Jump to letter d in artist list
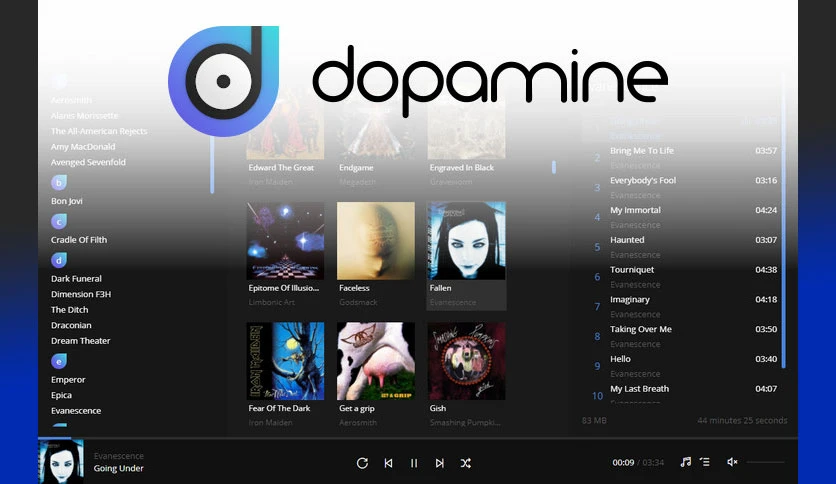The height and width of the screenshot is (484, 836). [59, 260]
